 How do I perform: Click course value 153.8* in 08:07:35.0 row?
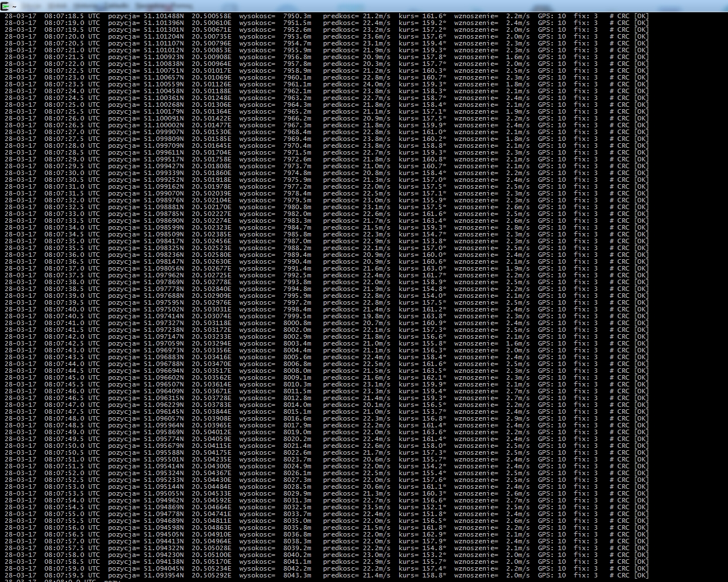[x=435, y=241]
